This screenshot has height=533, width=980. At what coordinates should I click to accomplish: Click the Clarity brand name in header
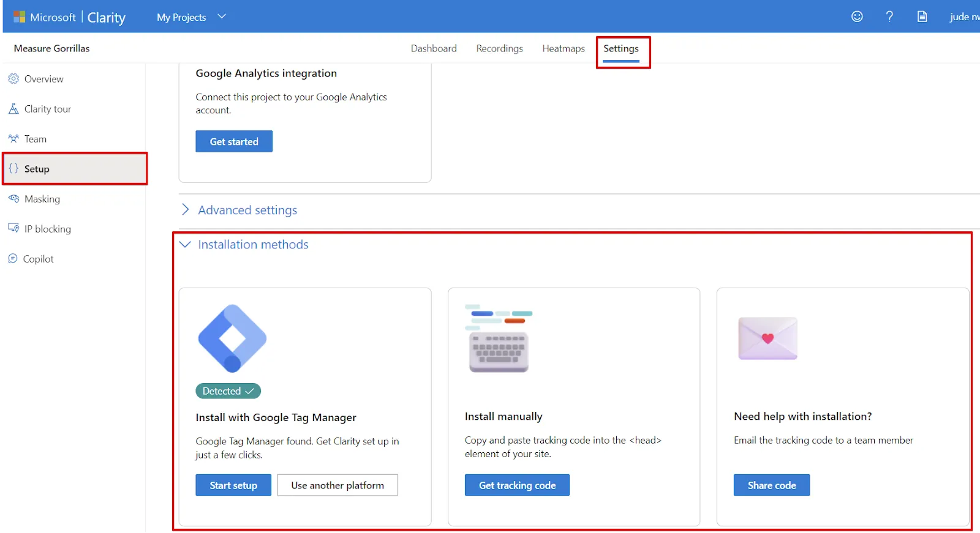pos(107,17)
